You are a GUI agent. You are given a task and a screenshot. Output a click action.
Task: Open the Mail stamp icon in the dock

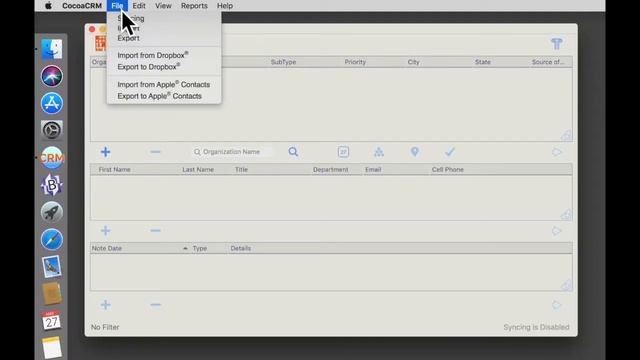[51, 267]
